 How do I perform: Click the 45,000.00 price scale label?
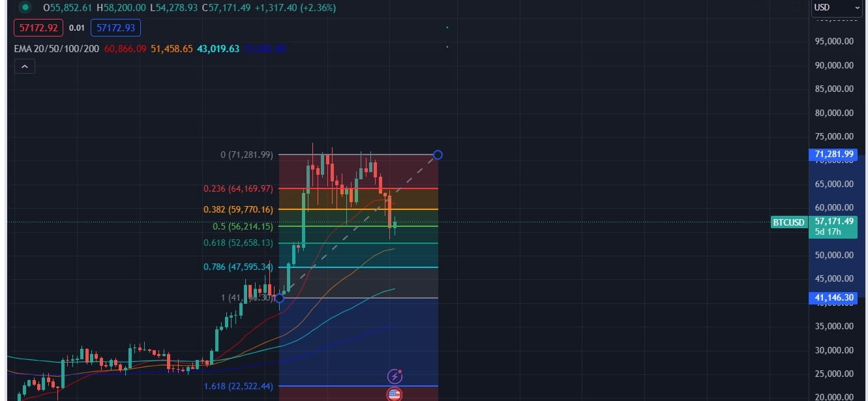click(x=834, y=278)
